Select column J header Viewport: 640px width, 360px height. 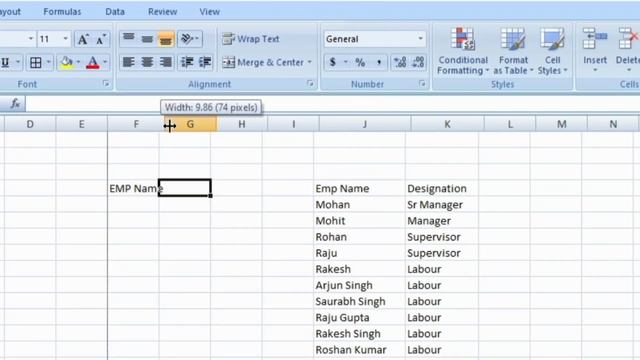(x=365, y=124)
